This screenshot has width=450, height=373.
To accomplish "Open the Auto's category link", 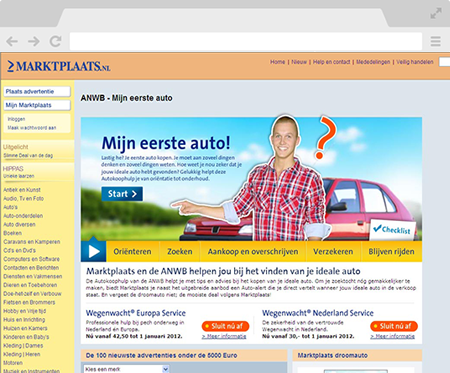I will [10, 207].
